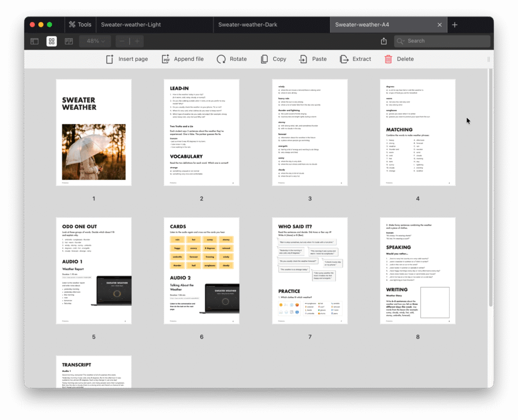Click the Append file PDF icon
The height and width of the screenshot is (420, 518).
[x=165, y=59]
